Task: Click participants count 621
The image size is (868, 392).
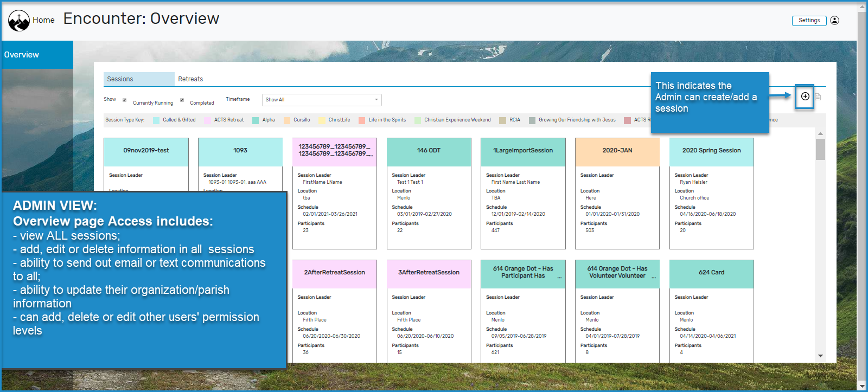Action: (495, 352)
